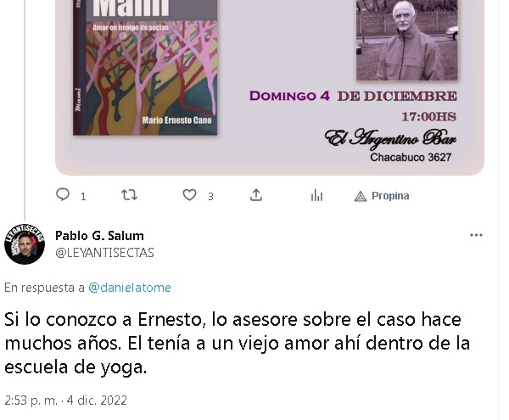Open the @danielatome mention link

pos(130,288)
